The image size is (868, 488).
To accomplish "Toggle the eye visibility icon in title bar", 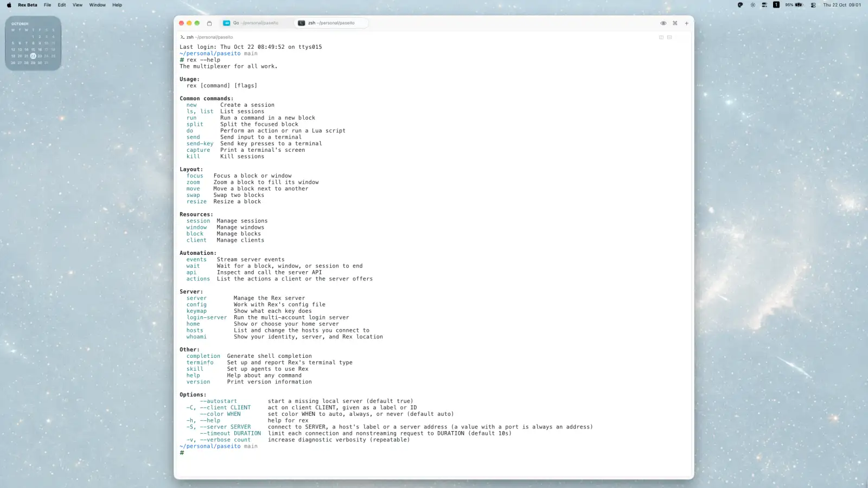I will click(663, 23).
